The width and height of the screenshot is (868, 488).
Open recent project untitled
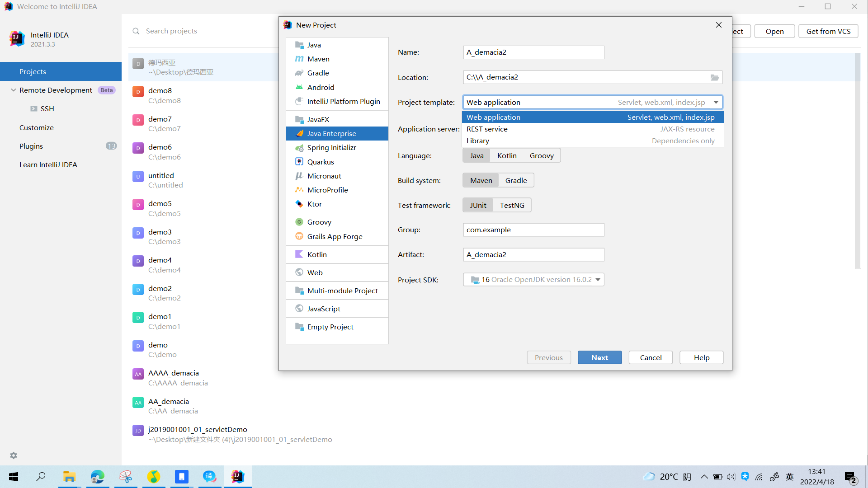(203, 180)
